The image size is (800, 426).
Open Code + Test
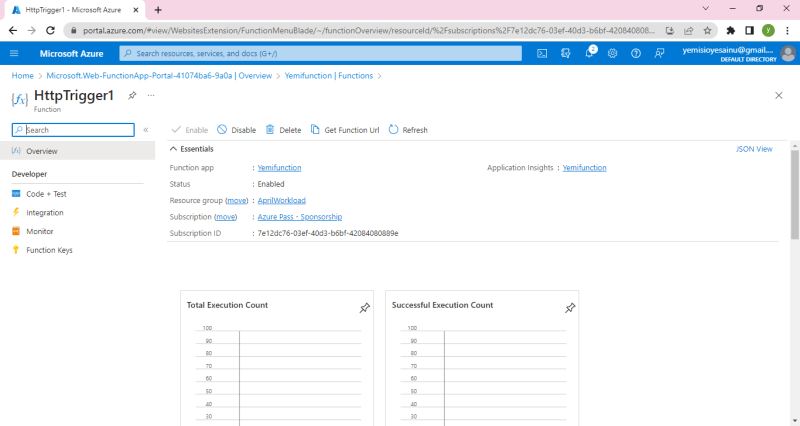[46, 194]
